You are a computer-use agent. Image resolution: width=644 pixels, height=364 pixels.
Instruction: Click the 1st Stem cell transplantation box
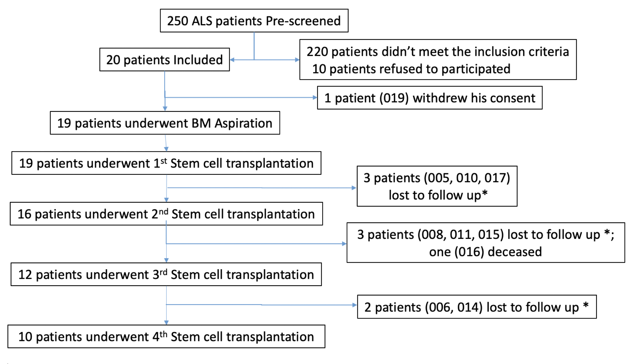(x=166, y=163)
